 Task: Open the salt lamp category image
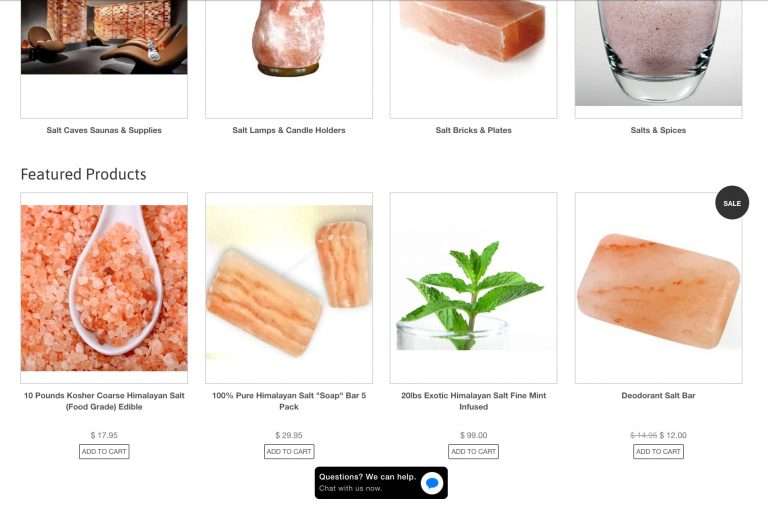click(288, 38)
